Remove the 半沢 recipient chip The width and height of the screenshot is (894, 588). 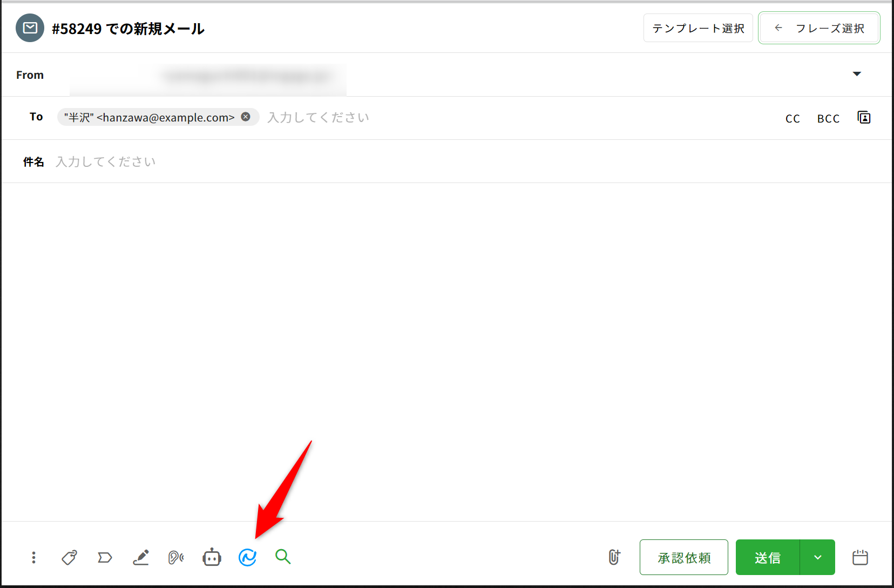[246, 117]
